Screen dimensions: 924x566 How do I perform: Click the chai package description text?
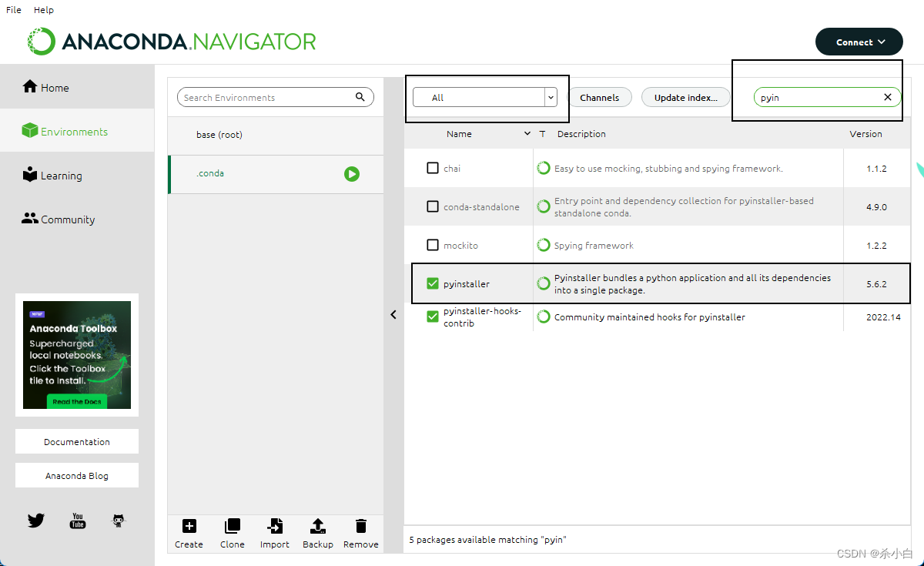pos(668,169)
